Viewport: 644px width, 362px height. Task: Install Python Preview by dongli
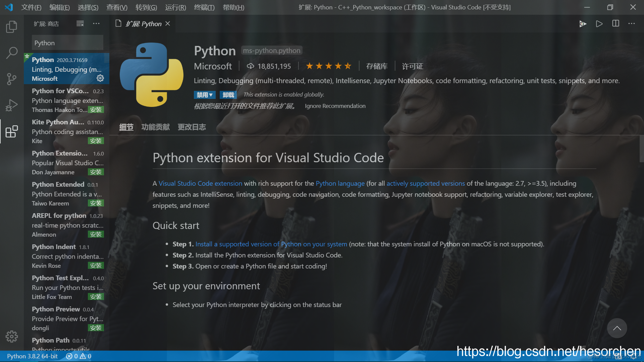point(96,328)
